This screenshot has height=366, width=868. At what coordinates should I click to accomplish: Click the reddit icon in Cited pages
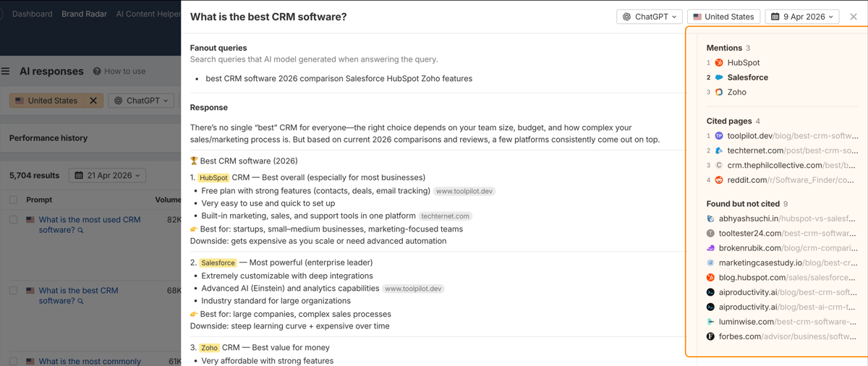click(x=719, y=180)
